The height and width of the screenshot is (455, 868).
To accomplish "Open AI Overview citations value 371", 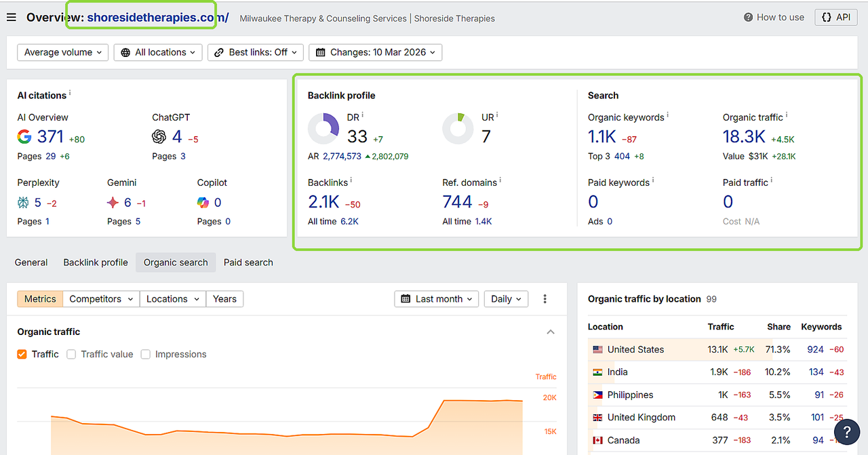I will tap(50, 137).
